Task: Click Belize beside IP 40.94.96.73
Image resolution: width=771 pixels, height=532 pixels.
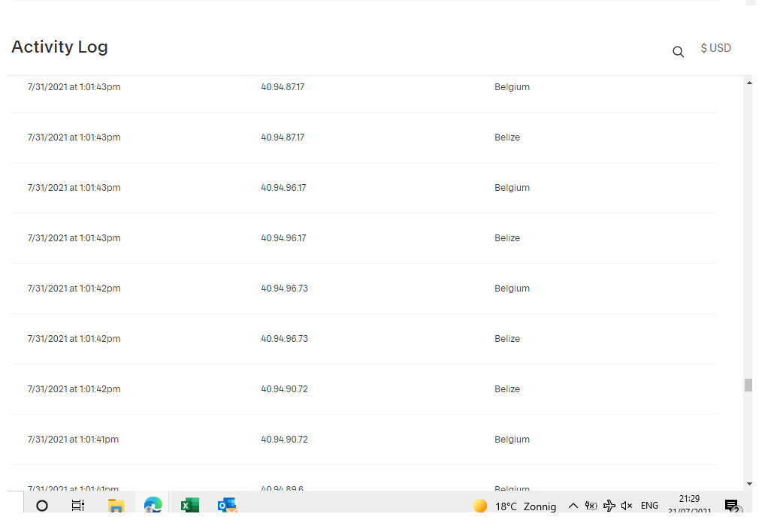Action: click(x=507, y=339)
